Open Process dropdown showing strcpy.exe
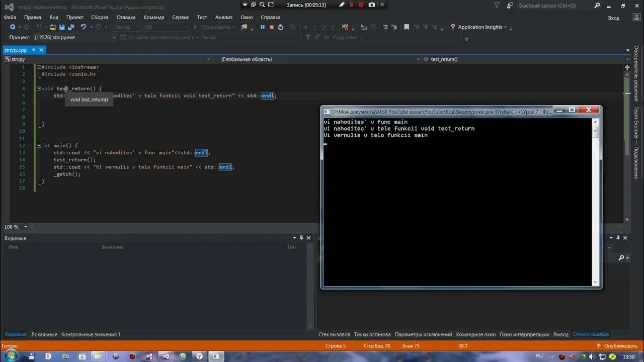The image size is (644, 362). (74, 37)
